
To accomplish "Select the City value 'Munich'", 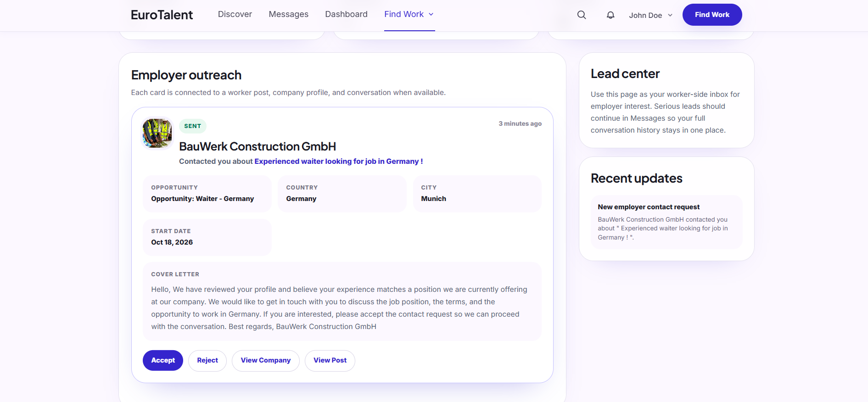I will (x=434, y=199).
